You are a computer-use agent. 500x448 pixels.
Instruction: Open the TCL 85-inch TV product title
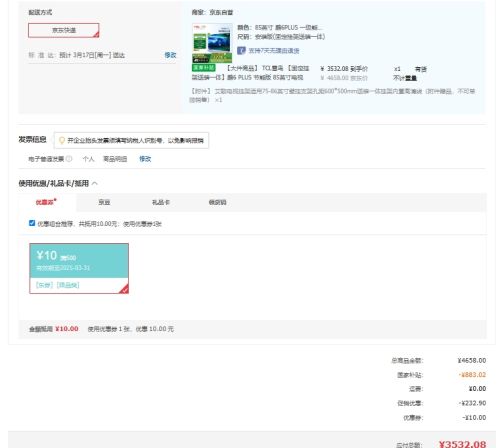[x=251, y=73]
